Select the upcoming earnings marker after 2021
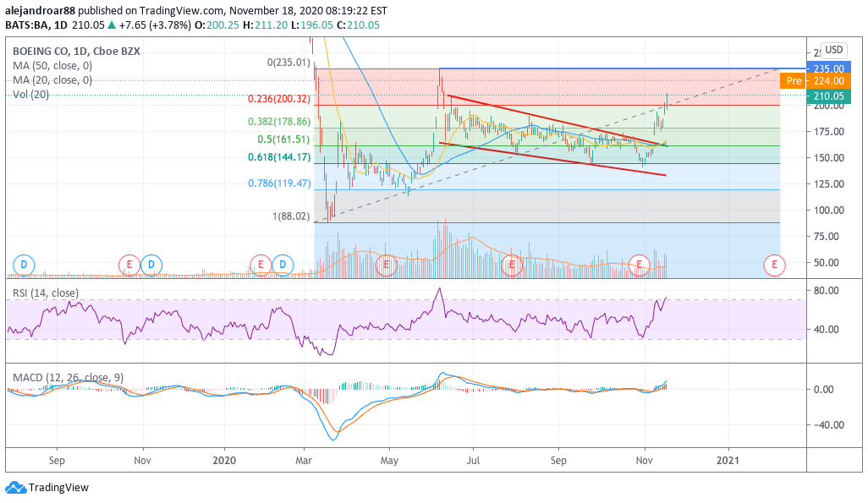 [x=774, y=265]
